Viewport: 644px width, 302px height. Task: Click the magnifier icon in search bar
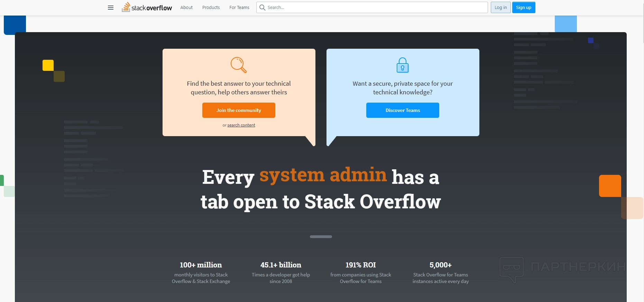point(263,8)
